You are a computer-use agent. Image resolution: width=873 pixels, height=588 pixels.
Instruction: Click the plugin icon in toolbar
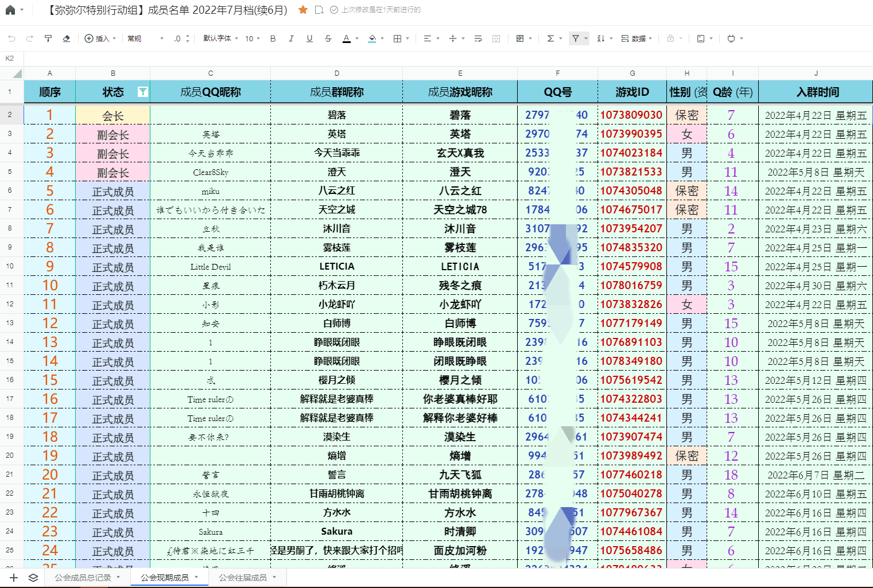pyautogui.click(x=731, y=38)
